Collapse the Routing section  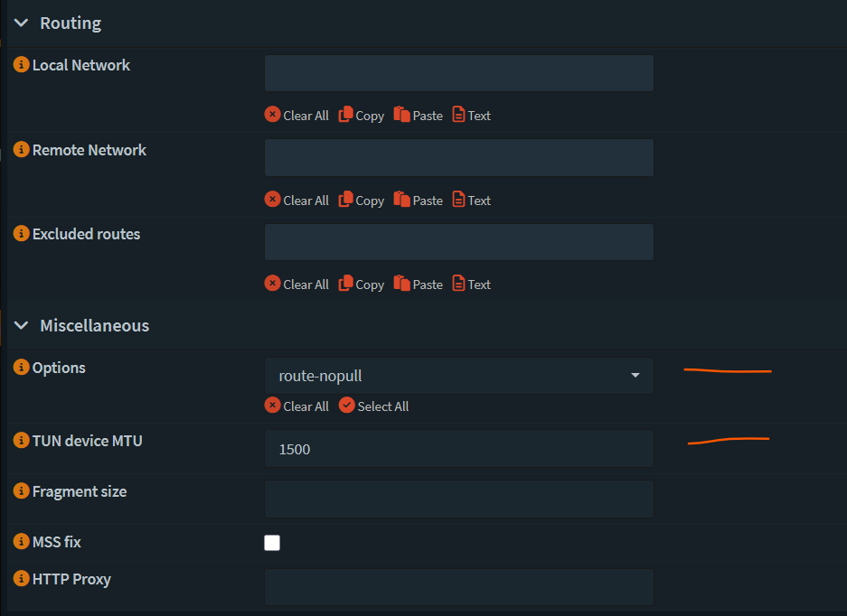(x=22, y=23)
